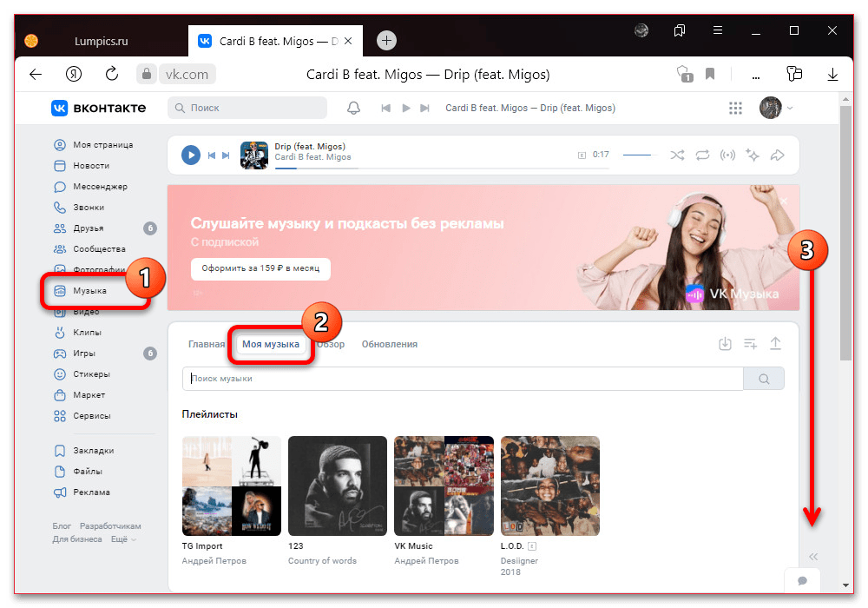Open the L.O.D. album cover
Screen dimensions: 868x608
(550, 486)
